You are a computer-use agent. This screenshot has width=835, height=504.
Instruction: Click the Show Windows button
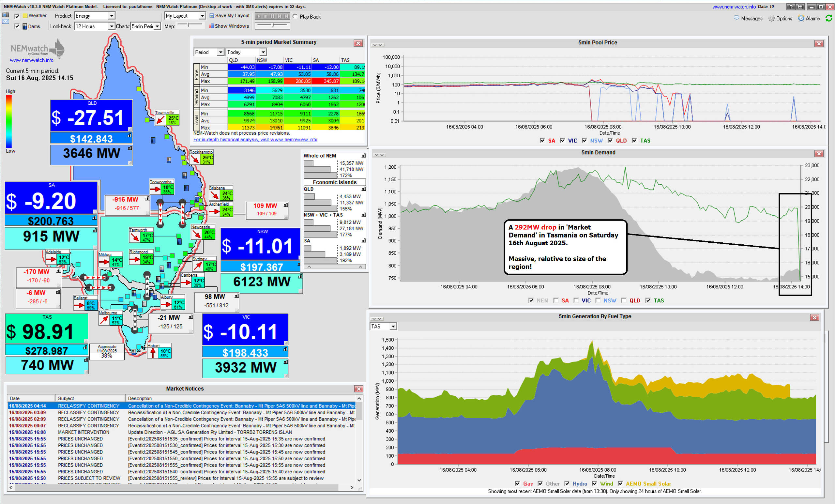click(x=229, y=26)
